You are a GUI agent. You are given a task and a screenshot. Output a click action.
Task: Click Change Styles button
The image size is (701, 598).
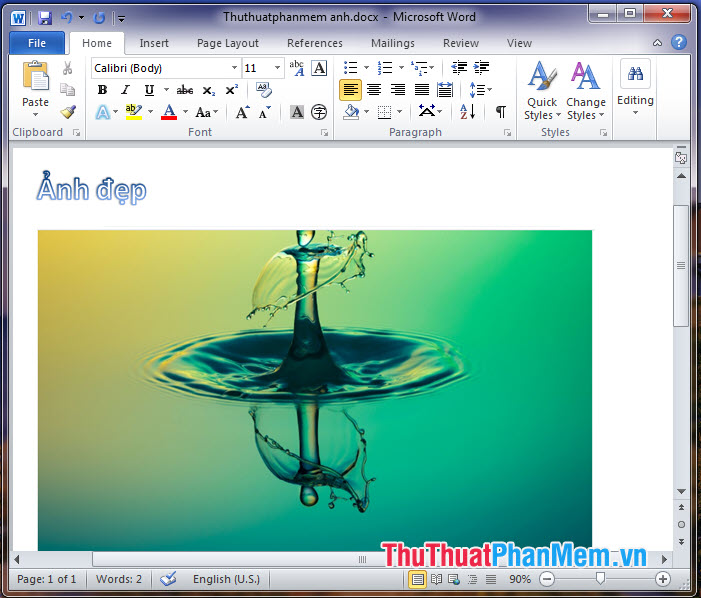pos(586,90)
